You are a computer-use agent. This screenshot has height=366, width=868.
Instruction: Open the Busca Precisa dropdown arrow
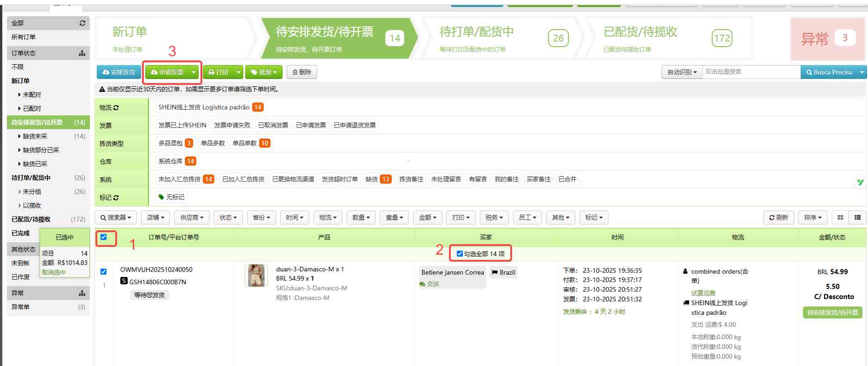[862, 72]
